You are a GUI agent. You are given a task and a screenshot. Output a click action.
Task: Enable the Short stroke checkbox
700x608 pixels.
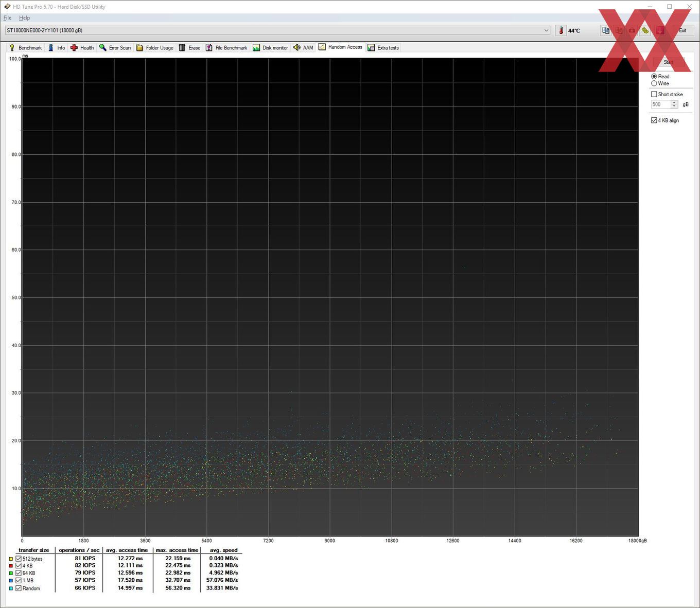654,94
